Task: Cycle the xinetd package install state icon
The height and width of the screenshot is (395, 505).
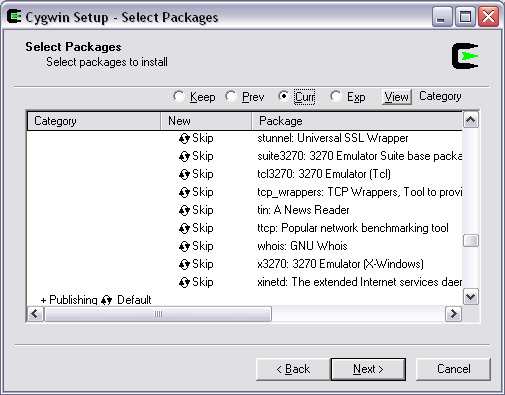Action: [184, 282]
